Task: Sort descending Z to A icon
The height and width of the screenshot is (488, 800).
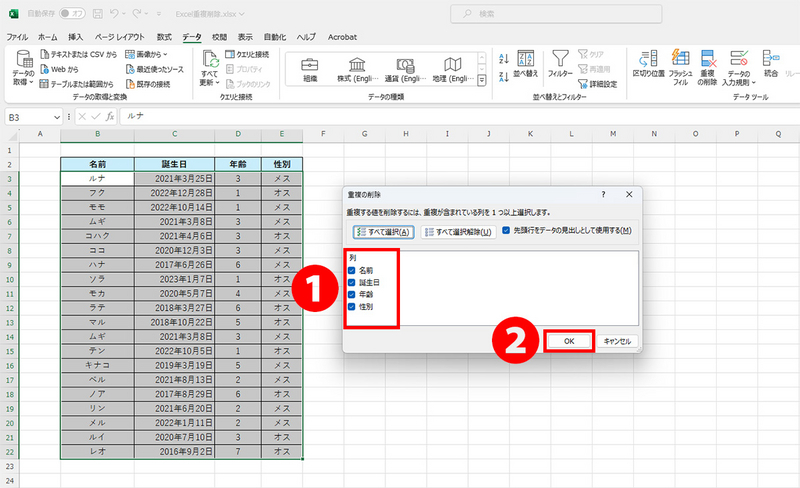Action: pyautogui.click(x=504, y=77)
